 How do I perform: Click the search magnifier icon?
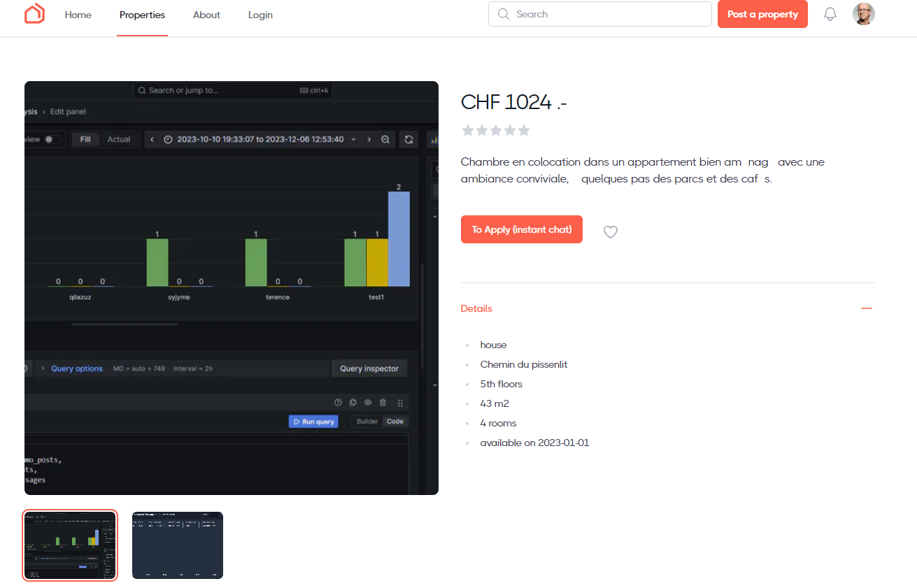point(503,14)
